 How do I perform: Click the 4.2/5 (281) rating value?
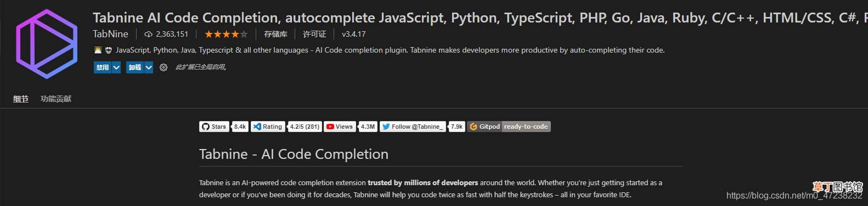coord(305,127)
